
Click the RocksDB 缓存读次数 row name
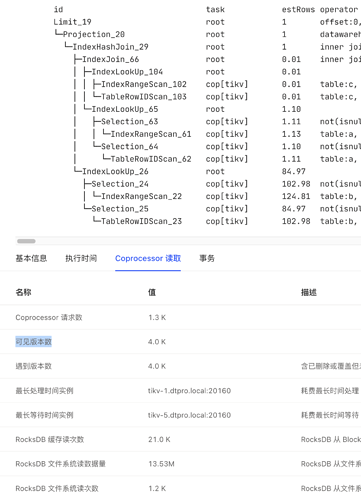pos(50,439)
